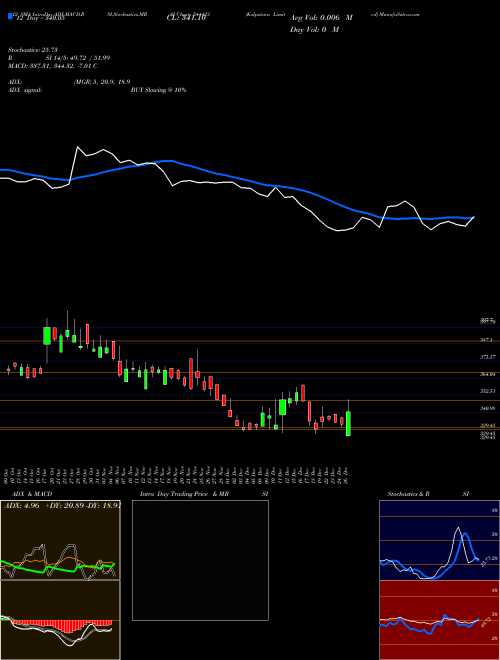The width and height of the screenshot is (500, 660).
Task: Click the 340.98 price axis label
Action: click(x=489, y=408)
